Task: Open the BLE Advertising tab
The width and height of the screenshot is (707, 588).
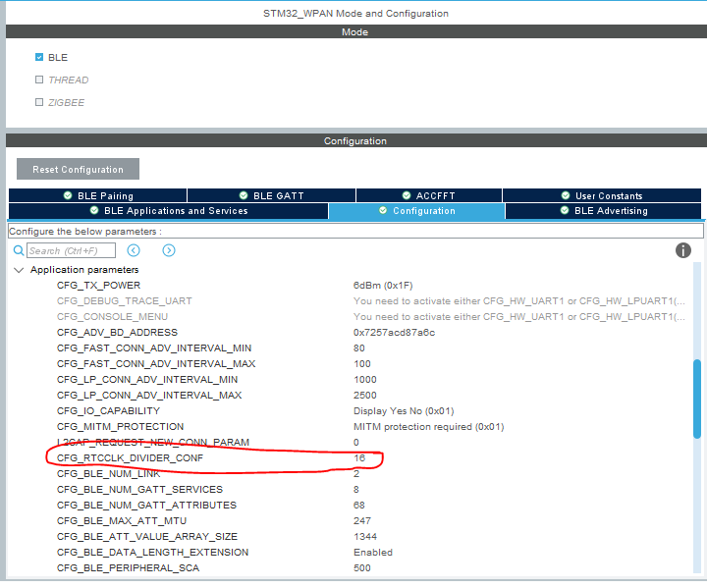Action: click(x=603, y=211)
